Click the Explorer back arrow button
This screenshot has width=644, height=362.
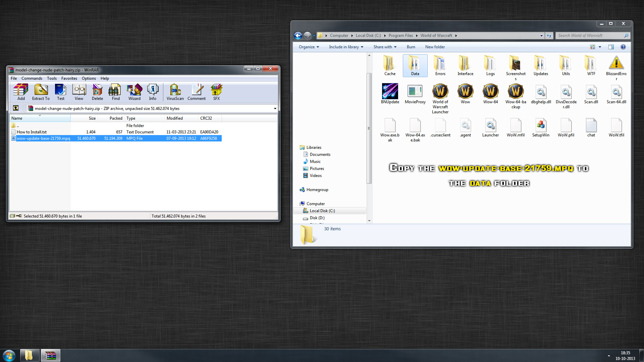[298, 36]
